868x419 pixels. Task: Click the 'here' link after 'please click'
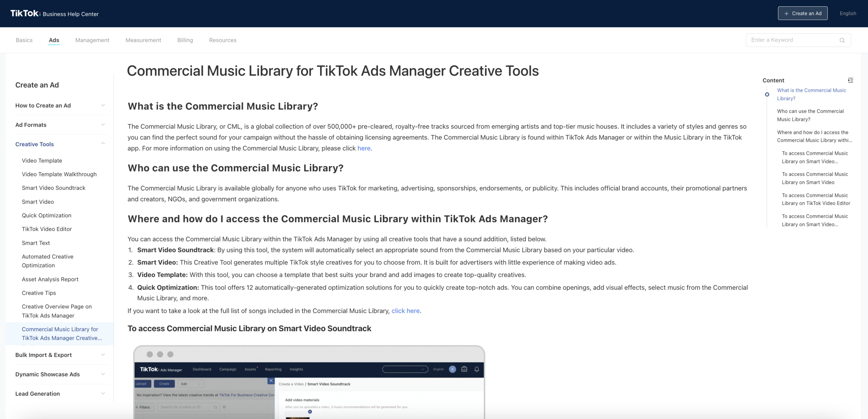coord(364,148)
